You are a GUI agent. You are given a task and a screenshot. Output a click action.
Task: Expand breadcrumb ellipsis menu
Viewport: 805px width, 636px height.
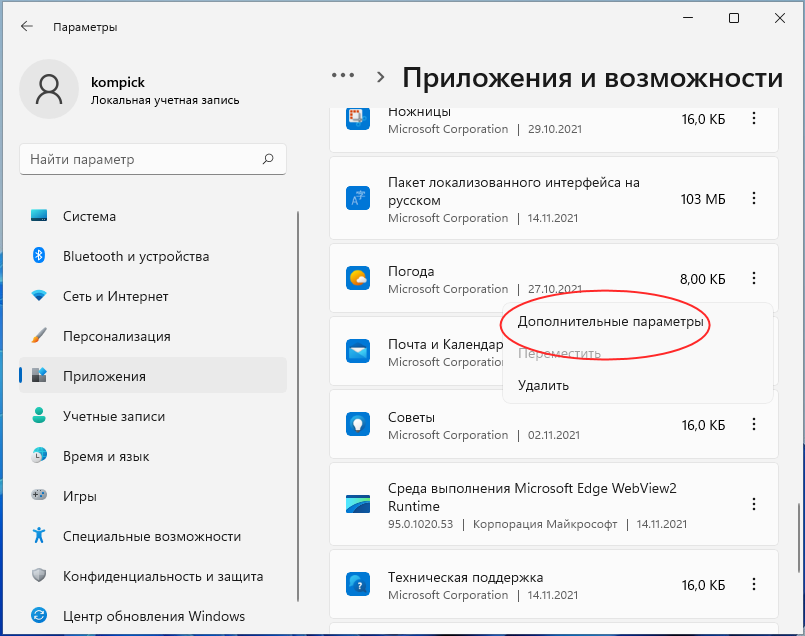pos(342,75)
